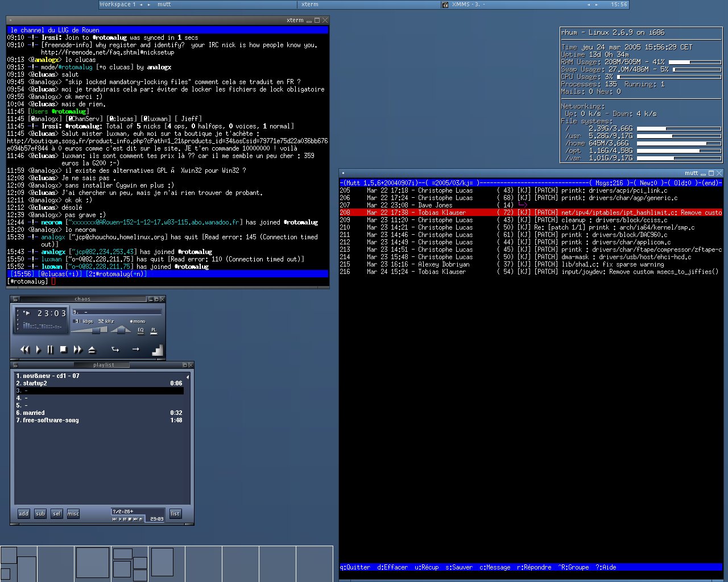Click the freenode.net faq URL in irssi
Image resolution: width=728 pixels, height=582 pixels.
(107, 52)
